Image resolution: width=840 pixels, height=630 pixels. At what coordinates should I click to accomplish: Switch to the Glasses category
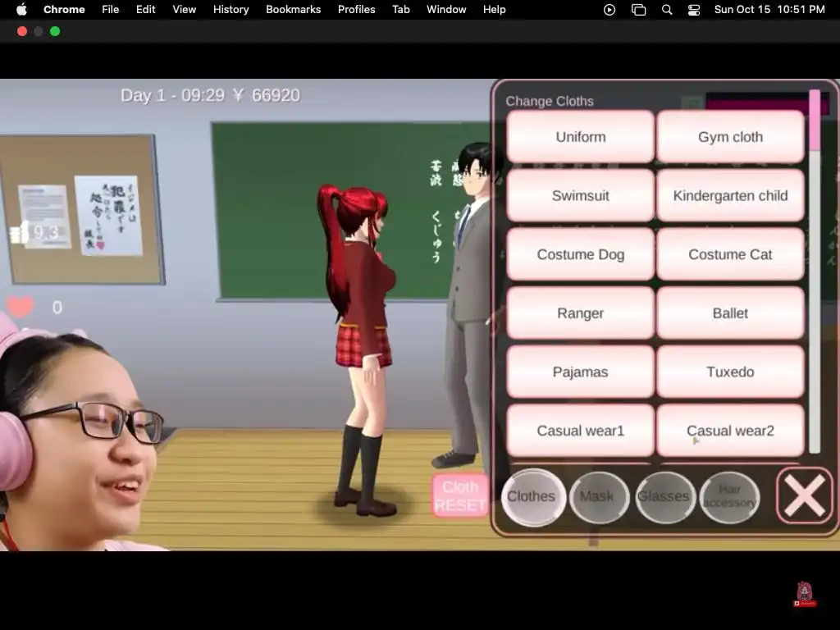664,497
